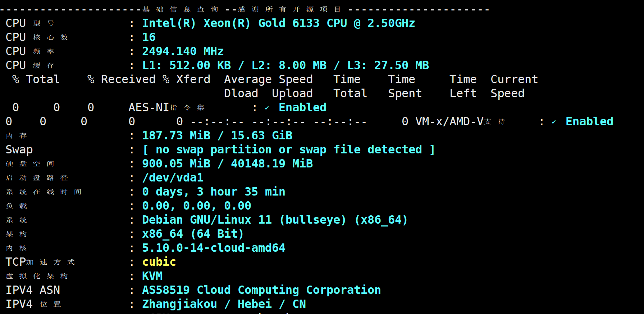
Task: Select disk space 900.05 MiB / 40148.19 MiB
Action: coord(228,163)
